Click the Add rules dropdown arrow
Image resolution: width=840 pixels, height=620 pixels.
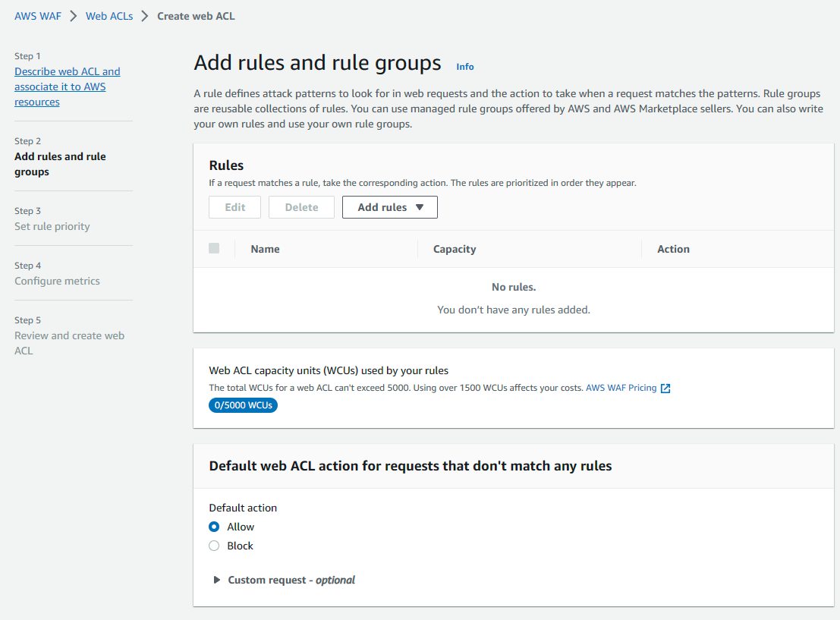[420, 207]
